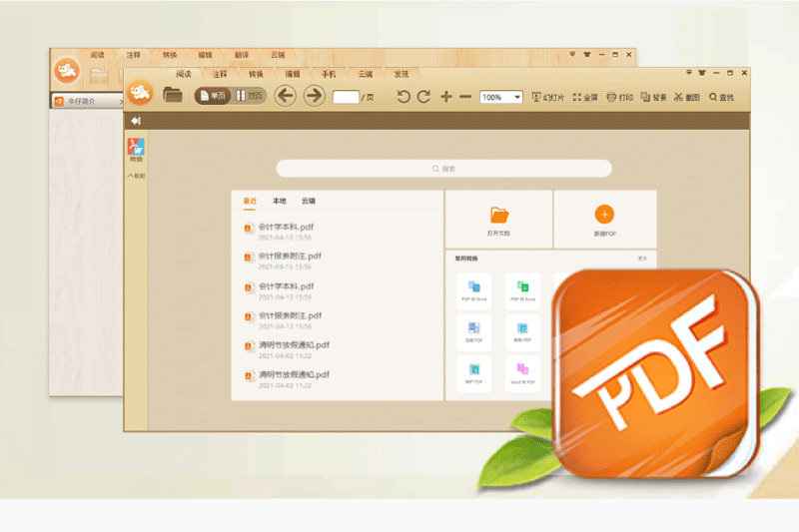Open the PDF to Word conversion tool
This screenshot has width=799, height=532.
click(x=473, y=288)
